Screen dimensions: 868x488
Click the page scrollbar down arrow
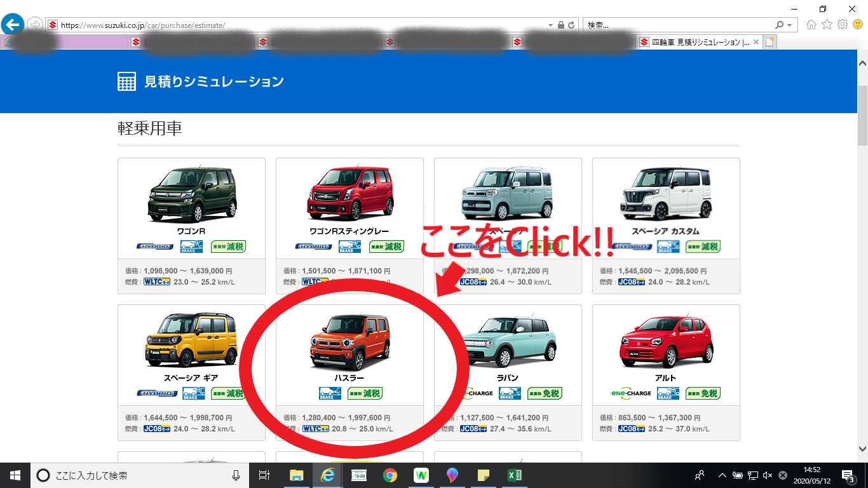click(862, 449)
